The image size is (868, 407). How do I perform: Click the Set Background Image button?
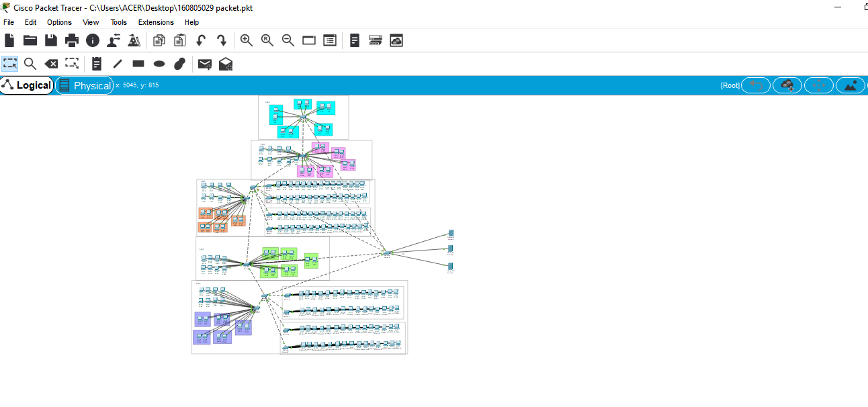pyautogui.click(x=851, y=85)
